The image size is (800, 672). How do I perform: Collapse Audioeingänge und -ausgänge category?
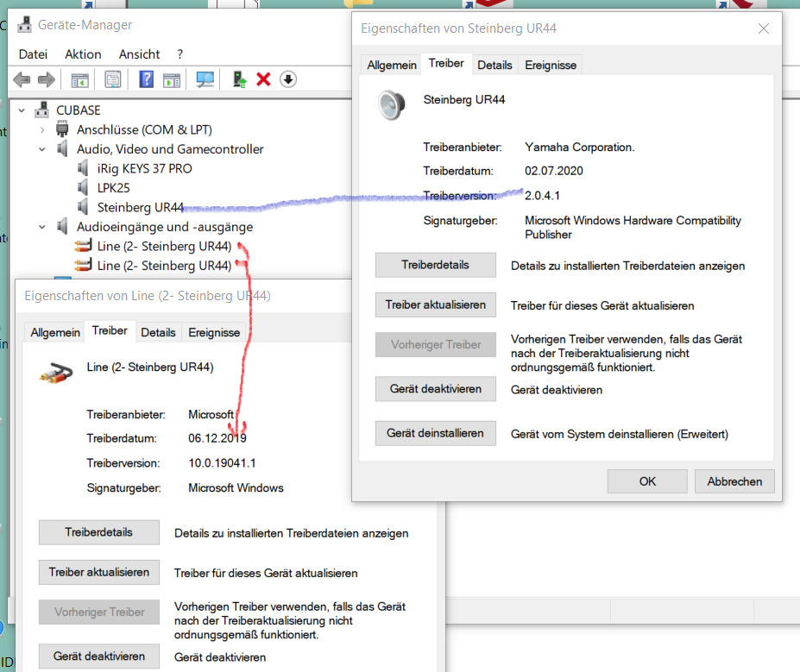click(41, 226)
